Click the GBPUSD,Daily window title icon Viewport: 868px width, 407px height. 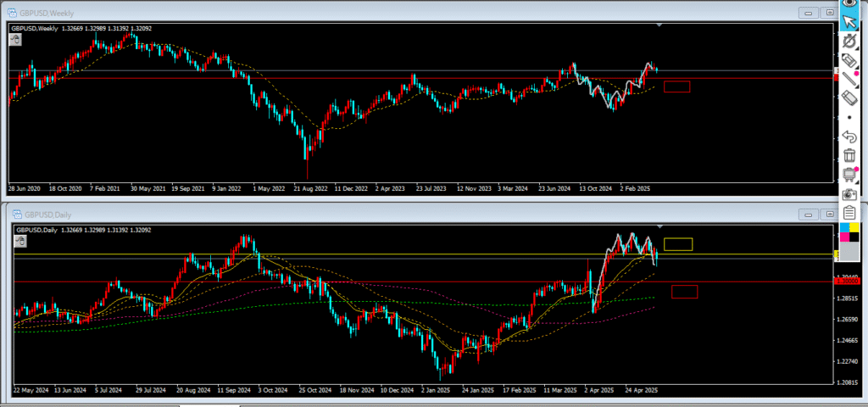coord(16,215)
